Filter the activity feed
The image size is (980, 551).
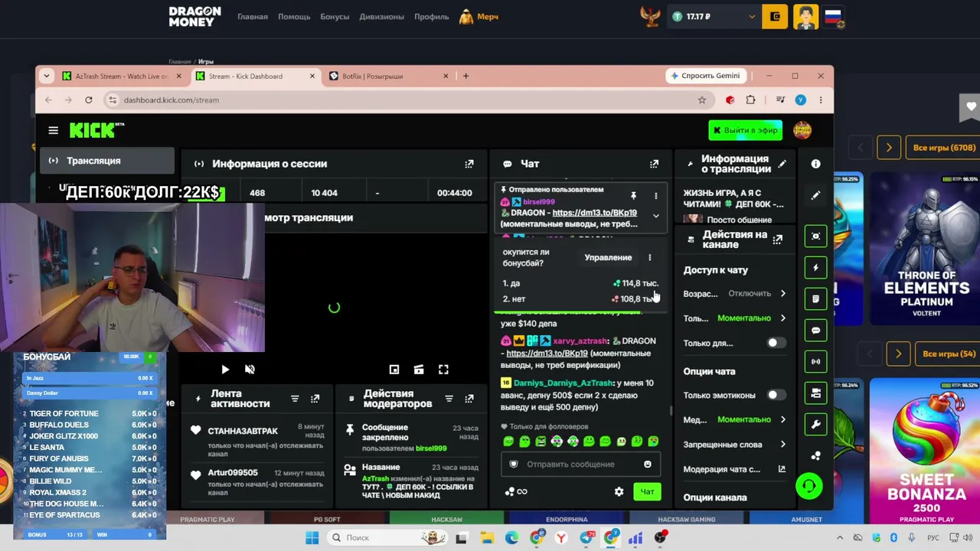295,399
